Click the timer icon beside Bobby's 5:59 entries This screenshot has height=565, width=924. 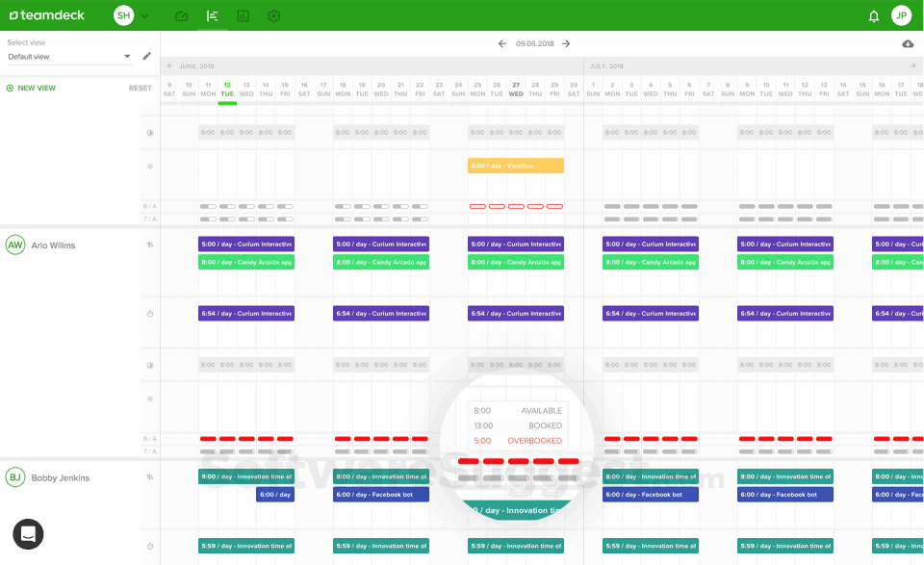pos(150,546)
